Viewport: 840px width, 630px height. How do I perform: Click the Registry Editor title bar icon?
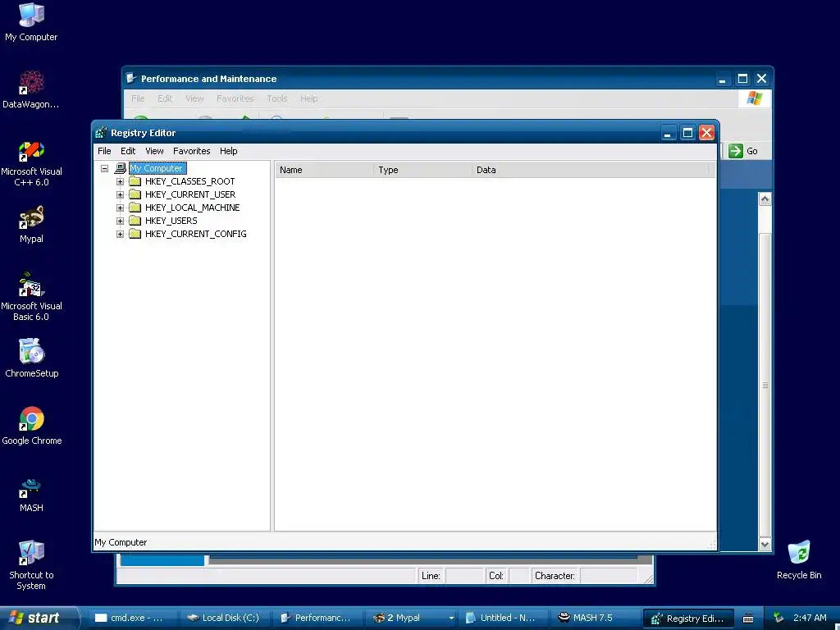tap(101, 133)
